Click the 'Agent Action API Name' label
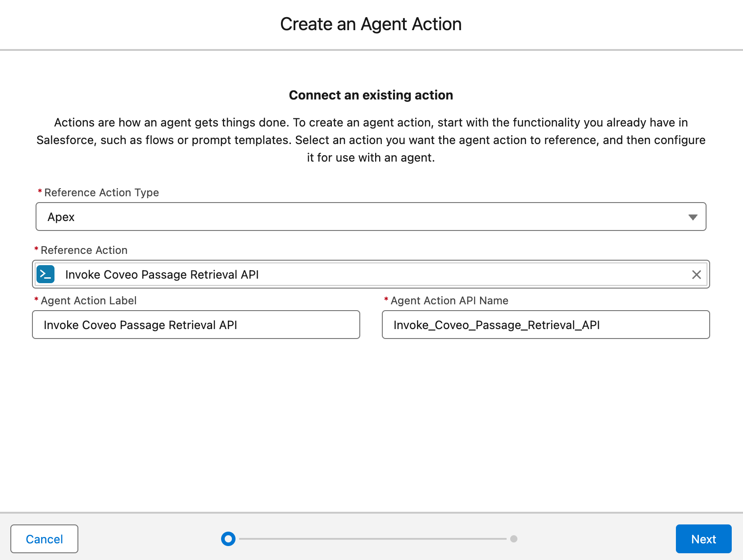 pyautogui.click(x=449, y=301)
